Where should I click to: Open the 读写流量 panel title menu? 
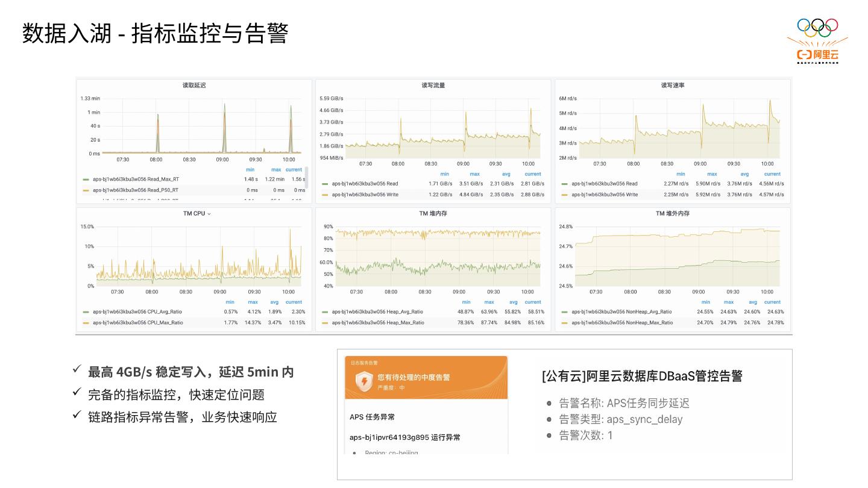[433, 86]
